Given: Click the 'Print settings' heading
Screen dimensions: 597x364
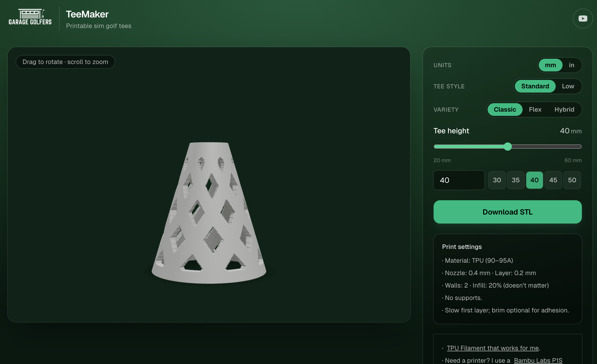Looking at the screenshot, I should [x=462, y=247].
